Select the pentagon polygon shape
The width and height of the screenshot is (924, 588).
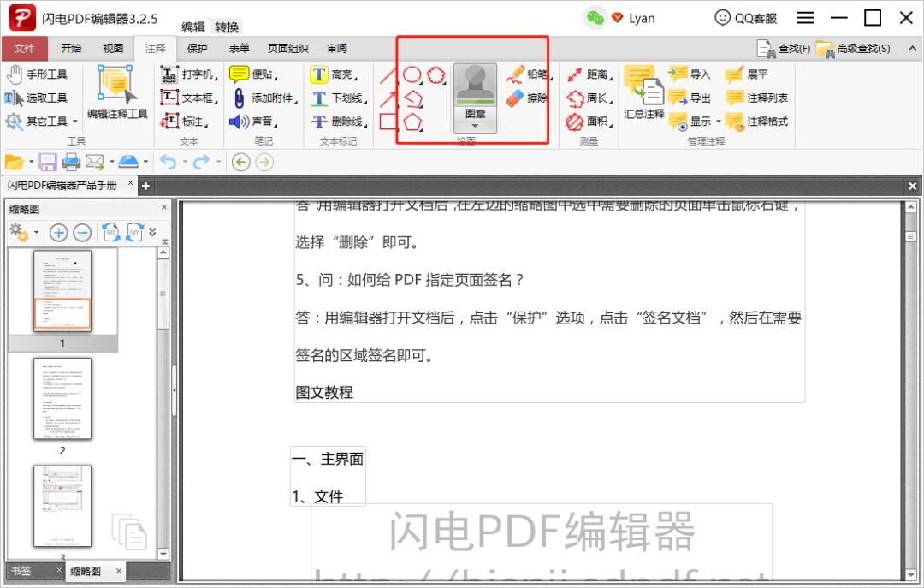click(412, 122)
